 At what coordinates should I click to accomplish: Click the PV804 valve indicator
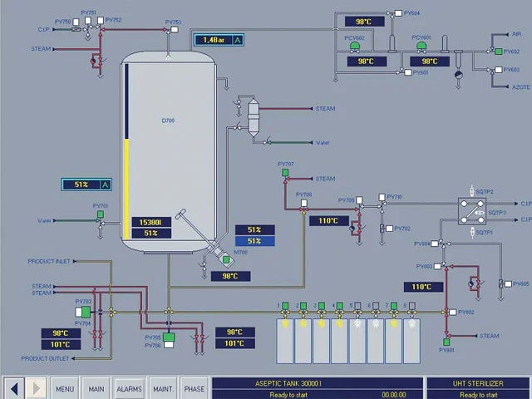pos(435,244)
